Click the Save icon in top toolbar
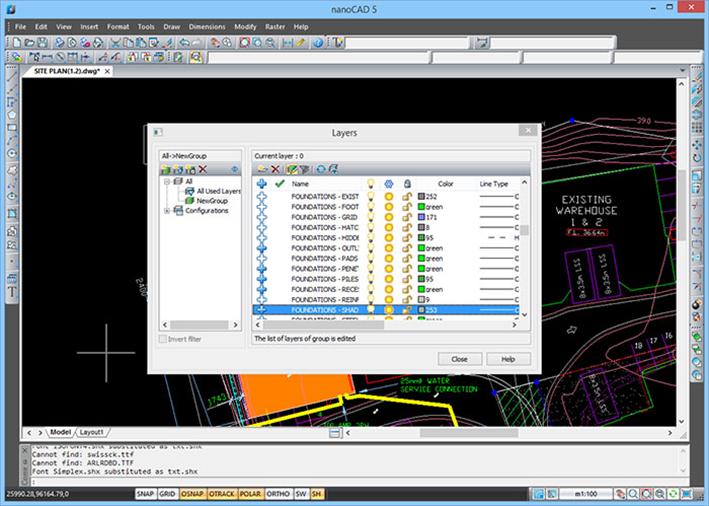The width and height of the screenshot is (709, 506). (43, 43)
